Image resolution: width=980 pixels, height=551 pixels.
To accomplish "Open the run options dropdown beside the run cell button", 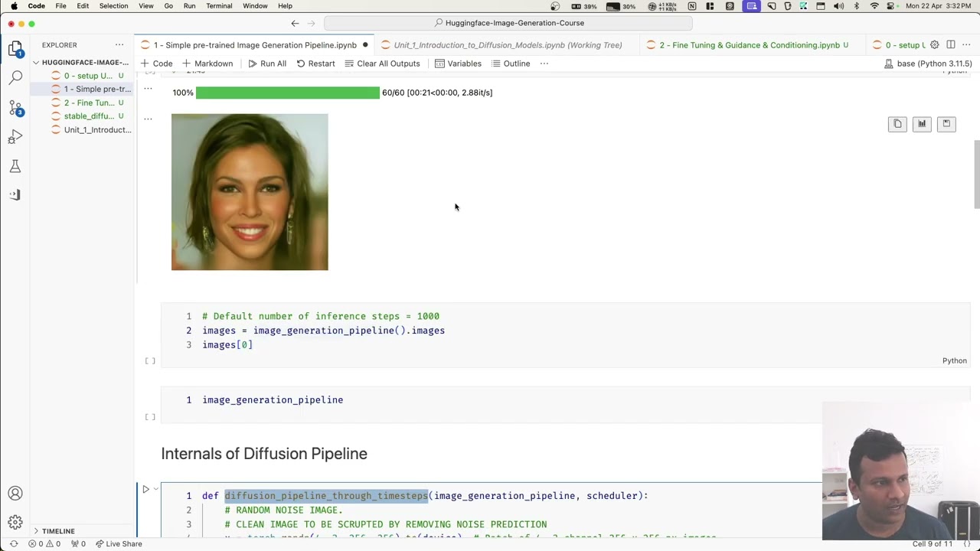I will click(x=155, y=489).
